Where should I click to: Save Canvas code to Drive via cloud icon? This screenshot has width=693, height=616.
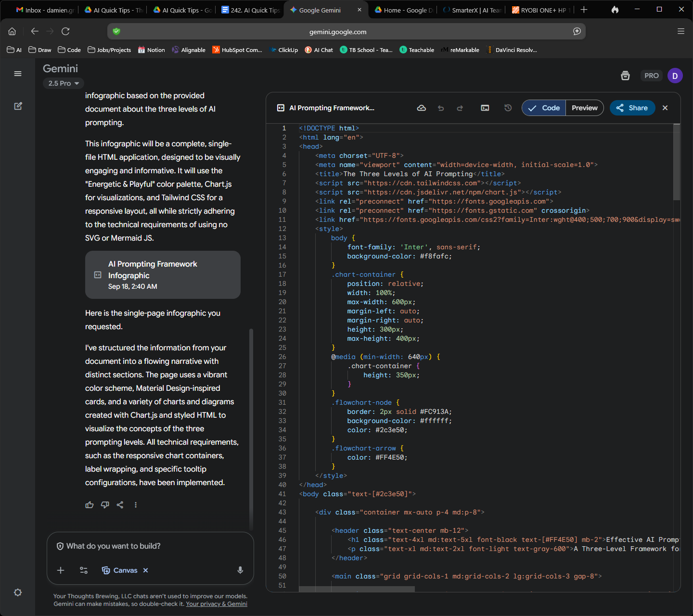[421, 108]
